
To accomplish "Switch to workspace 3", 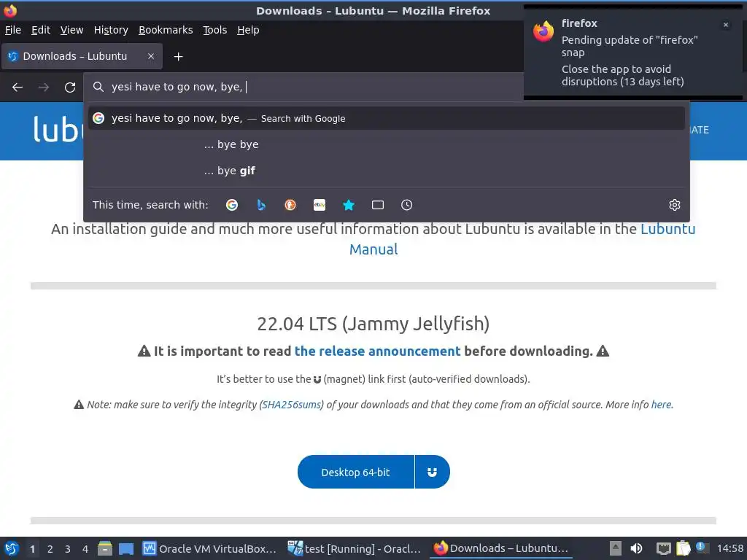I will tap(68, 548).
